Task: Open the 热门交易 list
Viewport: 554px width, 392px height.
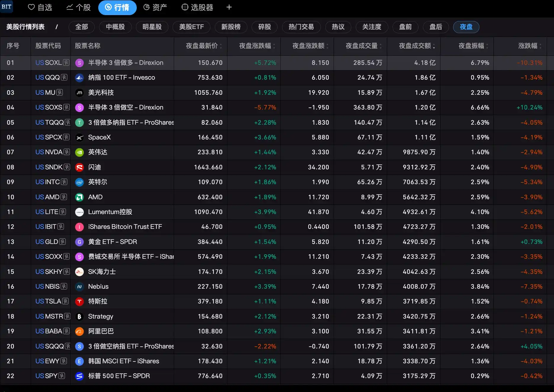Action: coord(301,27)
